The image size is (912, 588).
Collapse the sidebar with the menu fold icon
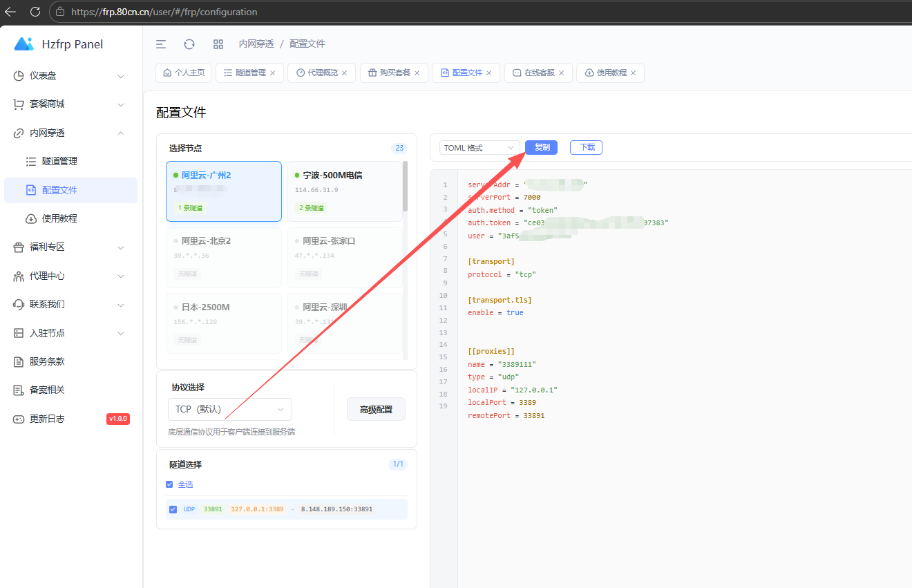161,44
